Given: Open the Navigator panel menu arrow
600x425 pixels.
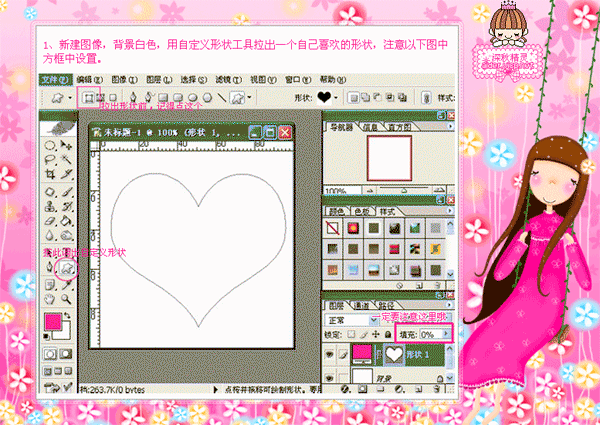Looking at the screenshot, I should [450, 126].
